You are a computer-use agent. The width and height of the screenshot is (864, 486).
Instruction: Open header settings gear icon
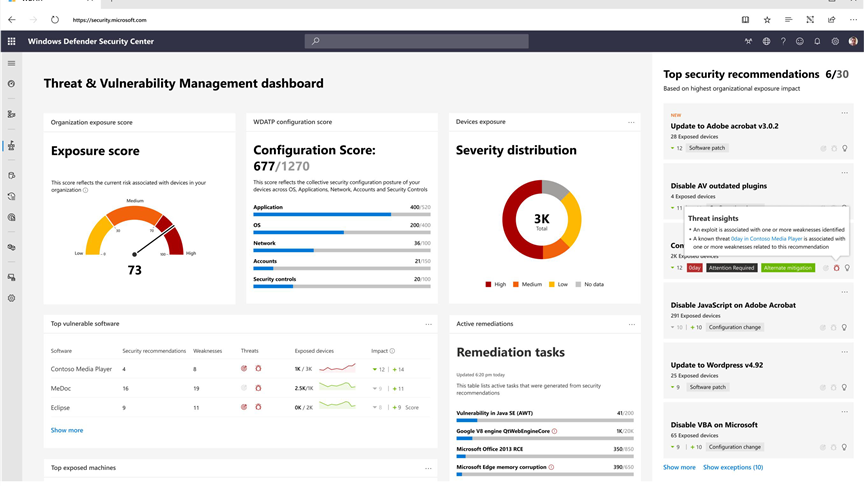835,41
